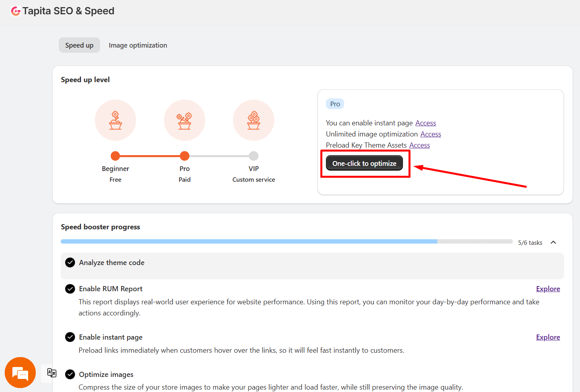Click the Optimize images task title

106,375
